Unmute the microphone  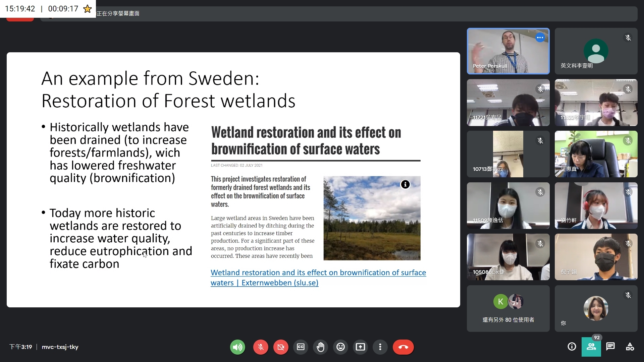pyautogui.click(x=261, y=347)
